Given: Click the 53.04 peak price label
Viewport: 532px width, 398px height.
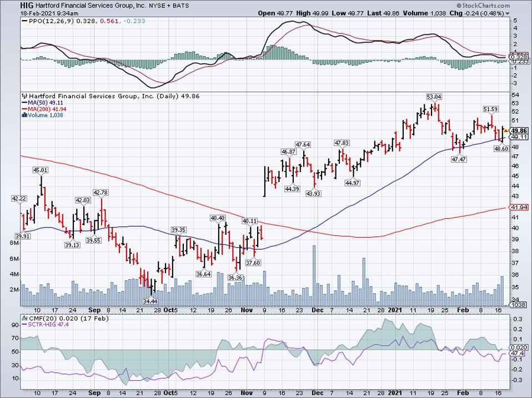Looking at the screenshot, I should [x=434, y=97].
